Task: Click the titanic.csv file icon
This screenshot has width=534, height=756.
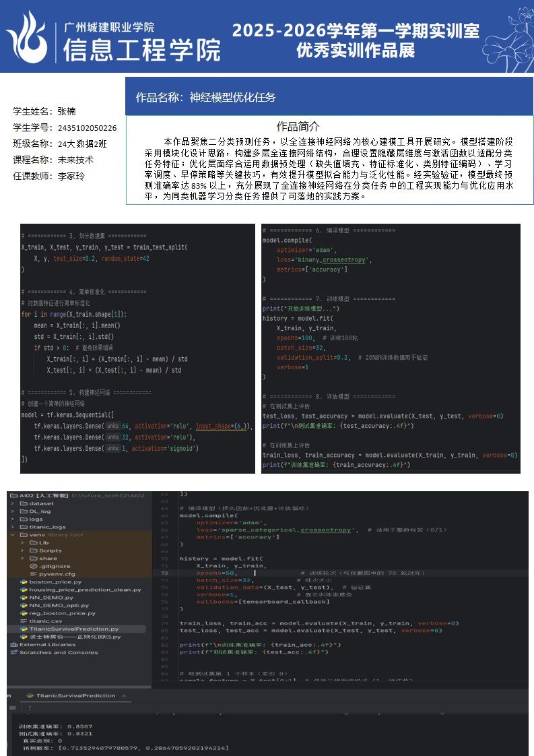Action: [23, 621]
